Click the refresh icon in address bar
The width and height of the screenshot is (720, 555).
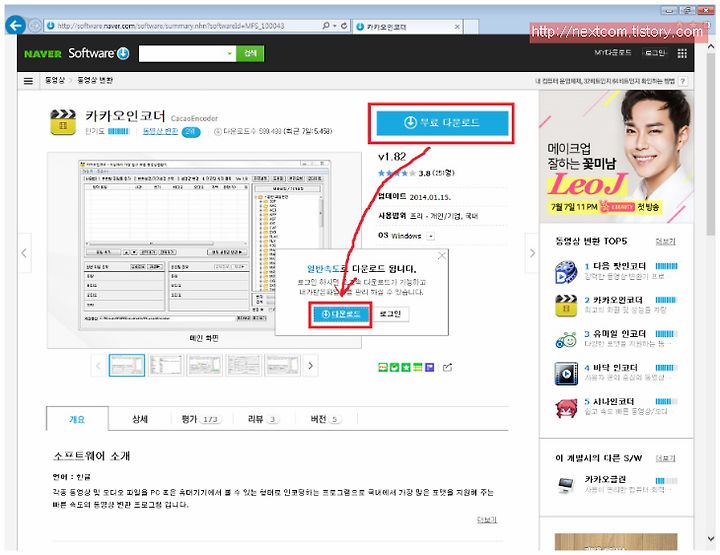coord(343,26)
